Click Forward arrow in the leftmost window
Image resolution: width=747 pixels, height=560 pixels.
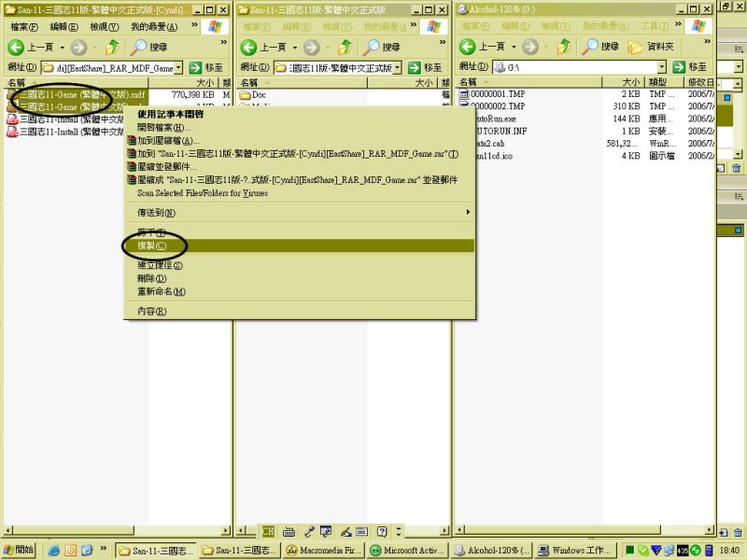coord(78,48)
